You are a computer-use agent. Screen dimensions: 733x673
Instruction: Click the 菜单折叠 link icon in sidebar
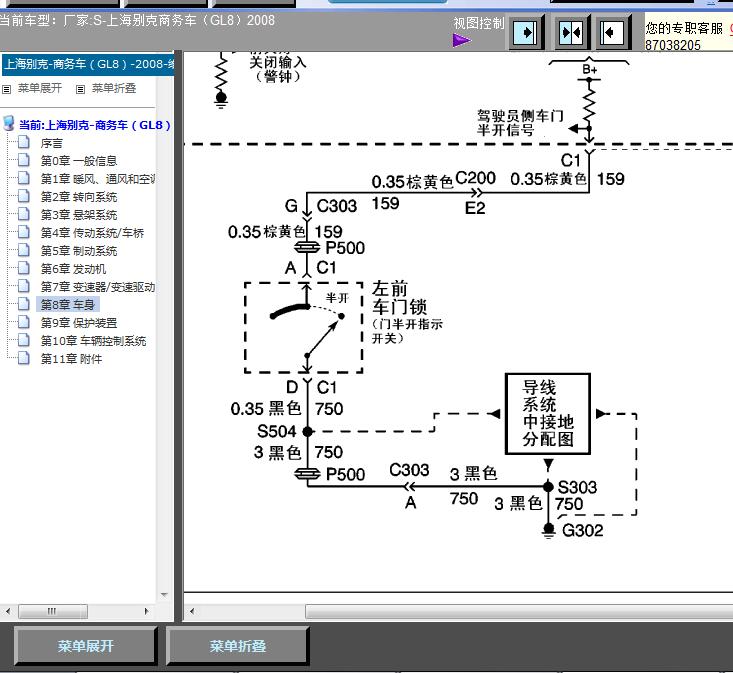(x=80, y=89)
